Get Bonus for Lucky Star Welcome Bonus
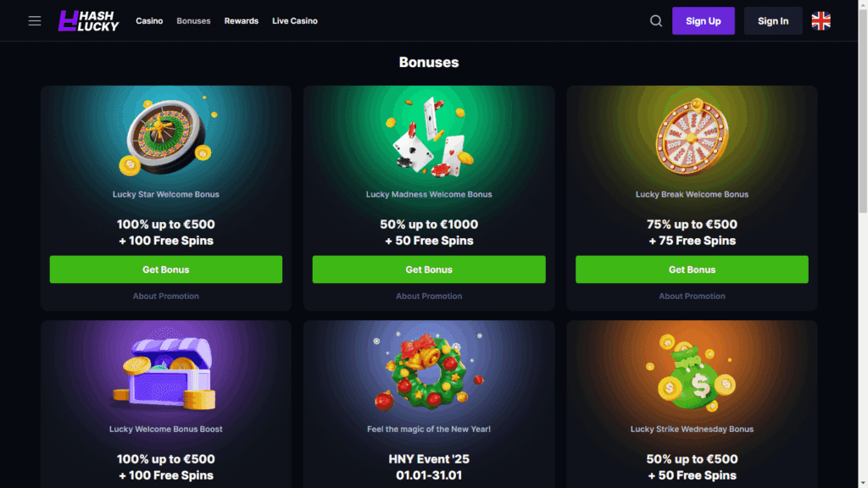 point(166,269)
